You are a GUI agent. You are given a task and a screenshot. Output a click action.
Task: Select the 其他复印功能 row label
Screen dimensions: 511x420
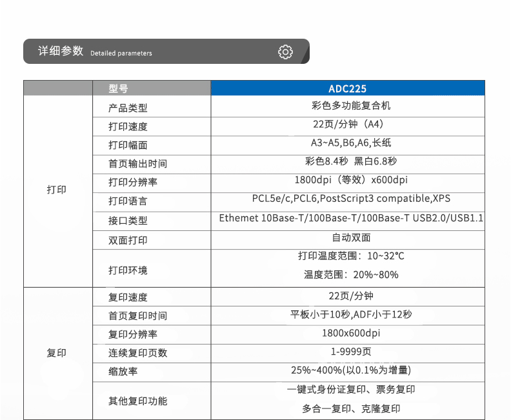pyautogui.click(x=137, y=401)
